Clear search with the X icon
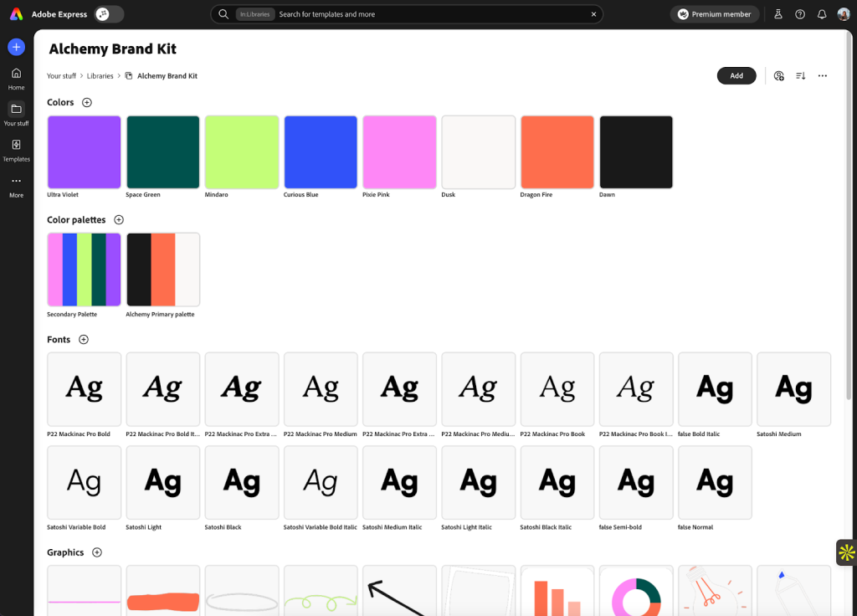 pyautogui.click(x=593, y=14)
